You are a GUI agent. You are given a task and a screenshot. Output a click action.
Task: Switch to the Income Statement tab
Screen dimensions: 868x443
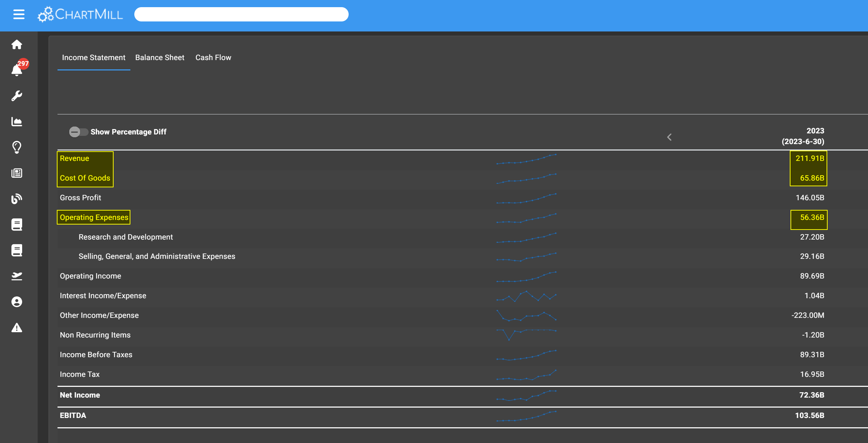(94, 58)
